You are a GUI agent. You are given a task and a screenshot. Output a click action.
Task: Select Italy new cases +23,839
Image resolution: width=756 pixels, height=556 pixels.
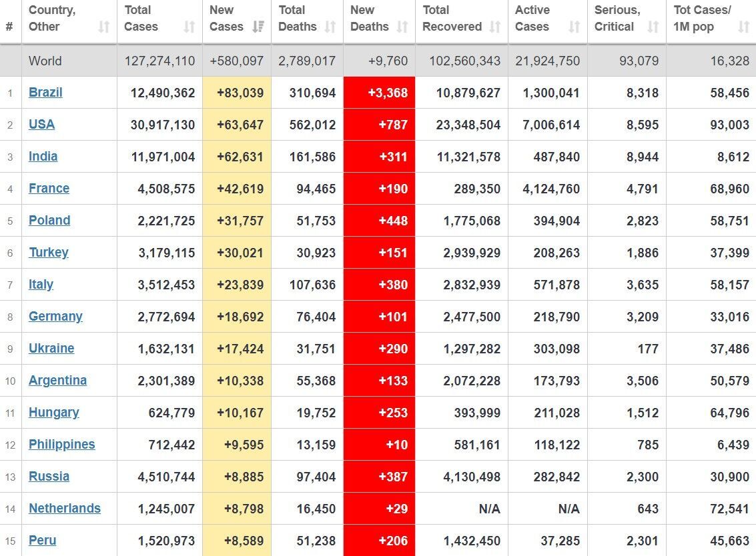tap(240, 285)
